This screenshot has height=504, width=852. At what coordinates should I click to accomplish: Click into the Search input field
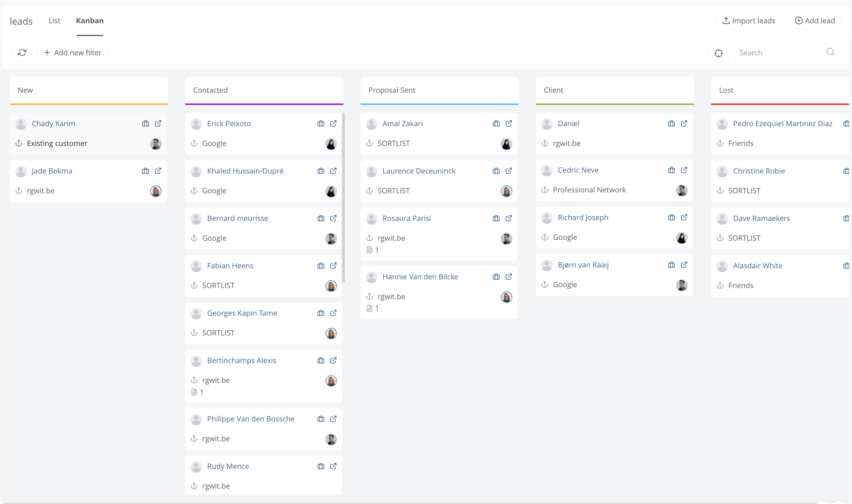coord(786,53)
